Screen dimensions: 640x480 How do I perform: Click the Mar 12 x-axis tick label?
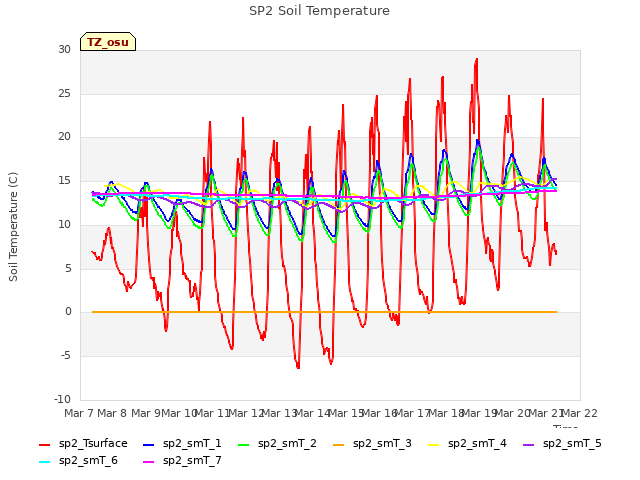click(246, 413)
